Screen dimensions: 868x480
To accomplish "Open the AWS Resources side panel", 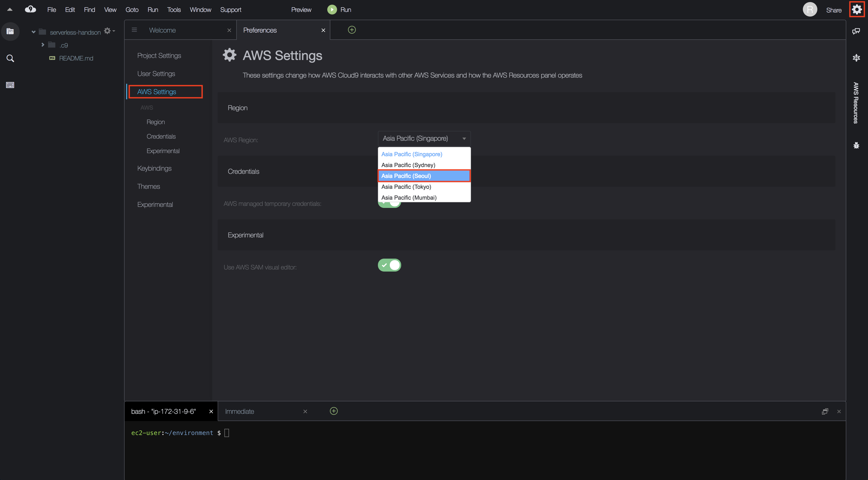I will (x=856, y=103).
